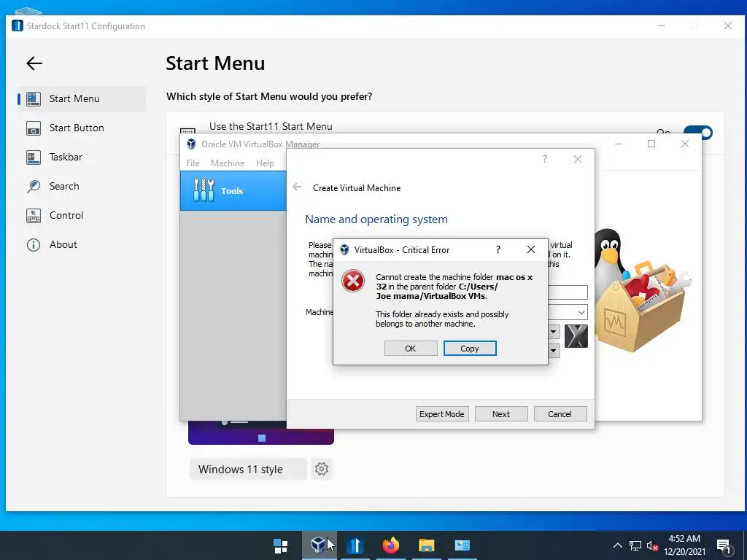Launch Firefox from the taskbar
Screen dimensions: 747x560
click(391, 545)
